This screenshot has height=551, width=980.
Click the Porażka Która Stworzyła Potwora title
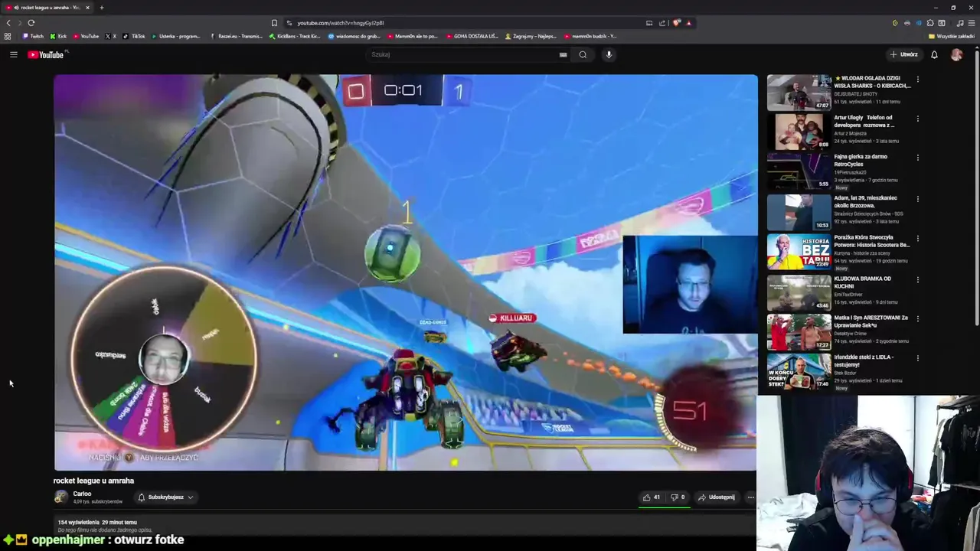(x=872, y=241)
